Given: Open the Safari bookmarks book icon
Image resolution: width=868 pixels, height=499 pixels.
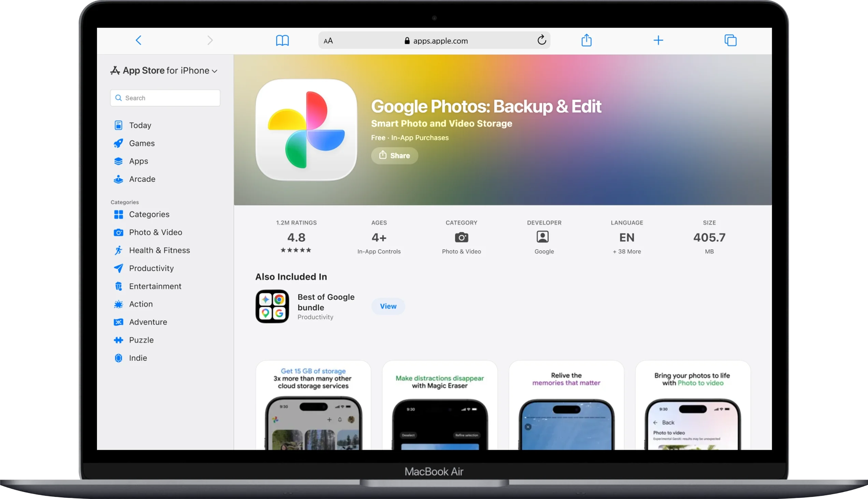Looking at the screenshot, I should point(282,40).
